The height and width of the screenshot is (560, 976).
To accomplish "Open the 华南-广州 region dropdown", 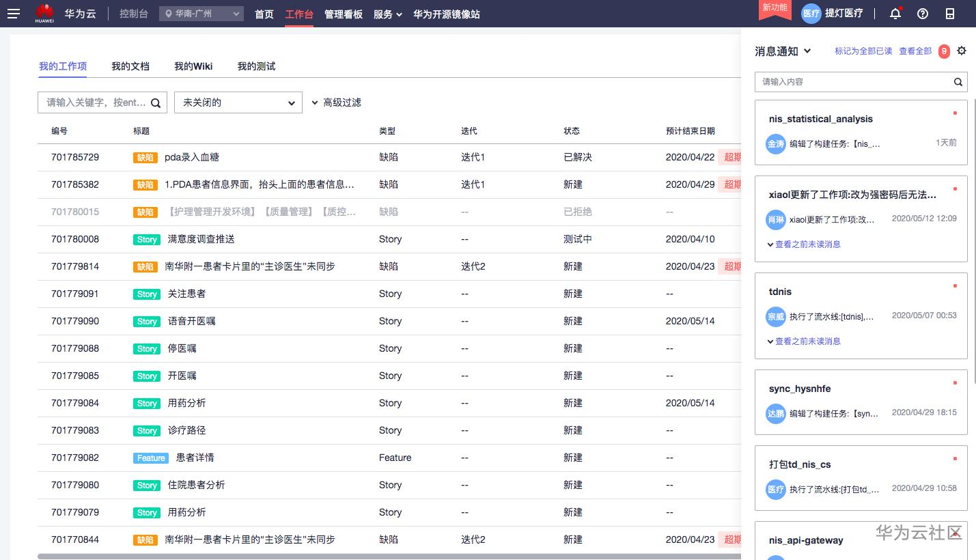I will 201,14.
